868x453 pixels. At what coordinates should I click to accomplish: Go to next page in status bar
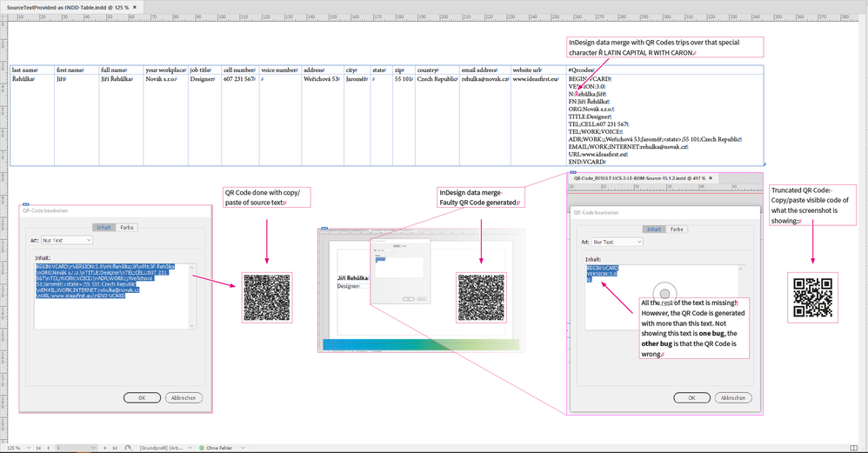[104, 448]
